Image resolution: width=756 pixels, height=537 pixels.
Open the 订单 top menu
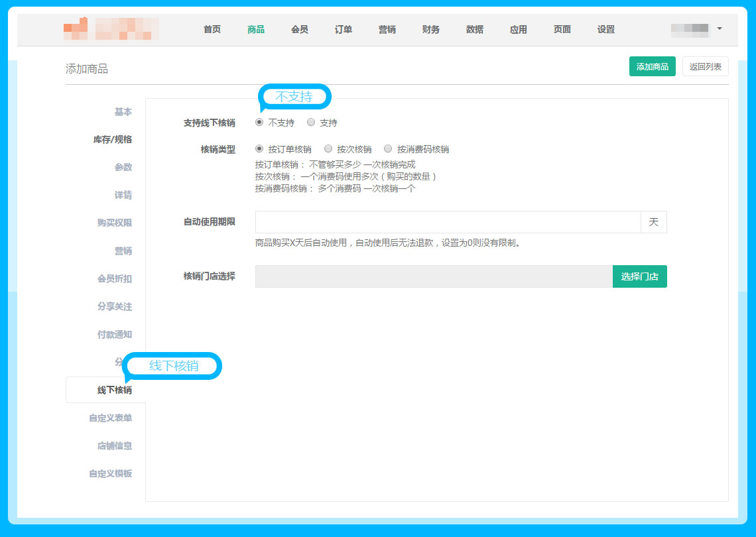[x=344, y=29]
